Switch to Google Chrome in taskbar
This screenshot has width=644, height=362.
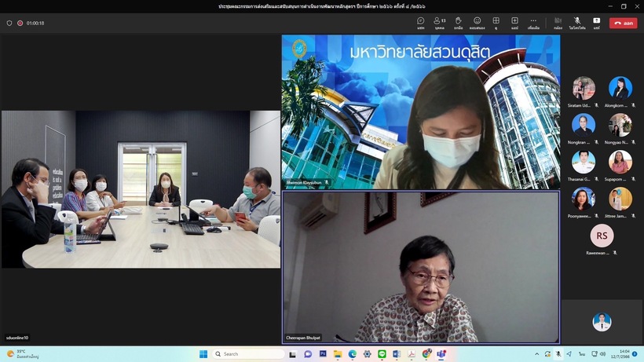pos(426,354)
